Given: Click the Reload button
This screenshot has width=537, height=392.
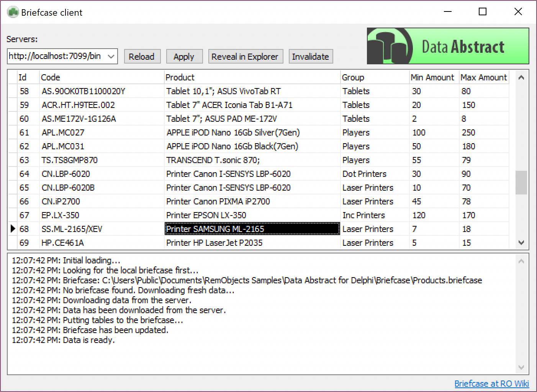Looking at the screenshot, I should coord(142,56).
